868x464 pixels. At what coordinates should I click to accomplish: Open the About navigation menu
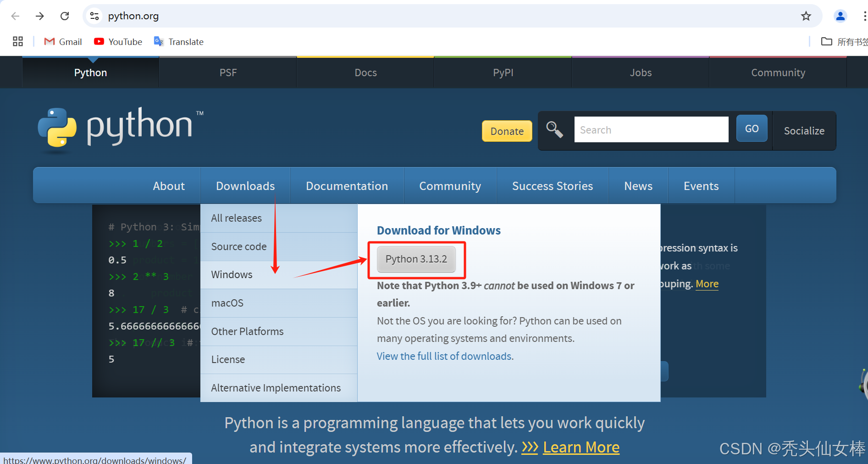169,186
